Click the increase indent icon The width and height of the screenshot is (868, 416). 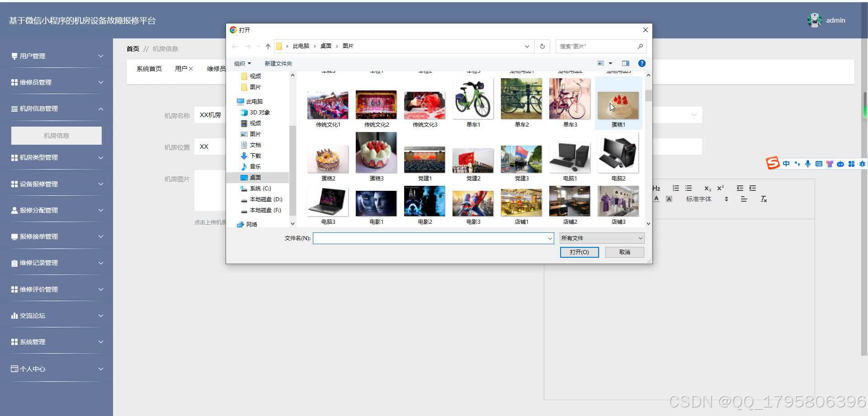[x=753, y=188]
